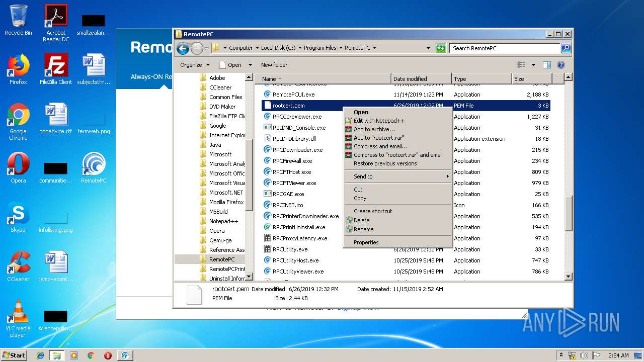Show the preview pane icon

pyautogui.click(x=547, y=65)
